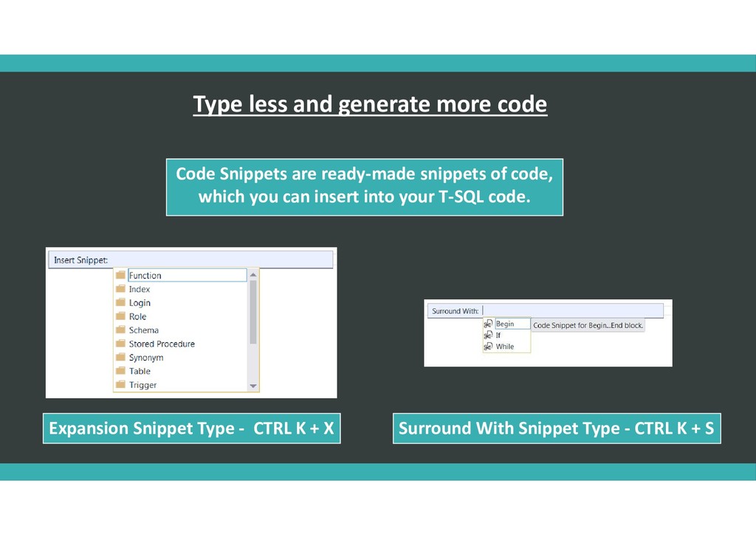Viewport: 756px width, 535px height.
Task: Open the Role snippet folder icon
Action: 120,316
